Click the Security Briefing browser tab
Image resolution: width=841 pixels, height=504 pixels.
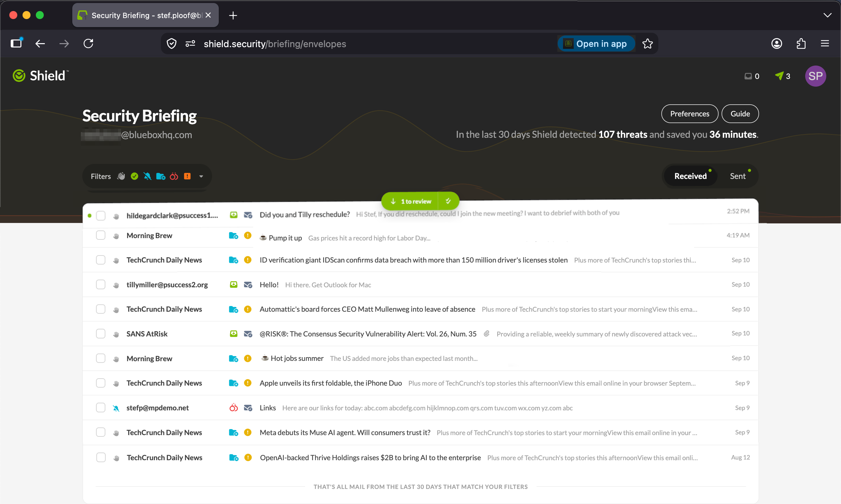(146, 15)
